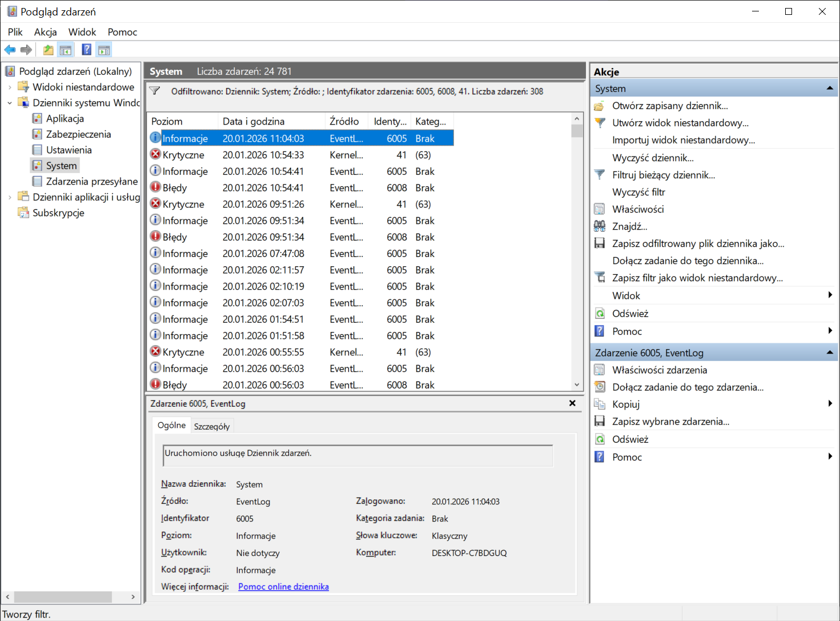
Task: Collapse the Dzienniki systemu Windows node
Action: 10,103
